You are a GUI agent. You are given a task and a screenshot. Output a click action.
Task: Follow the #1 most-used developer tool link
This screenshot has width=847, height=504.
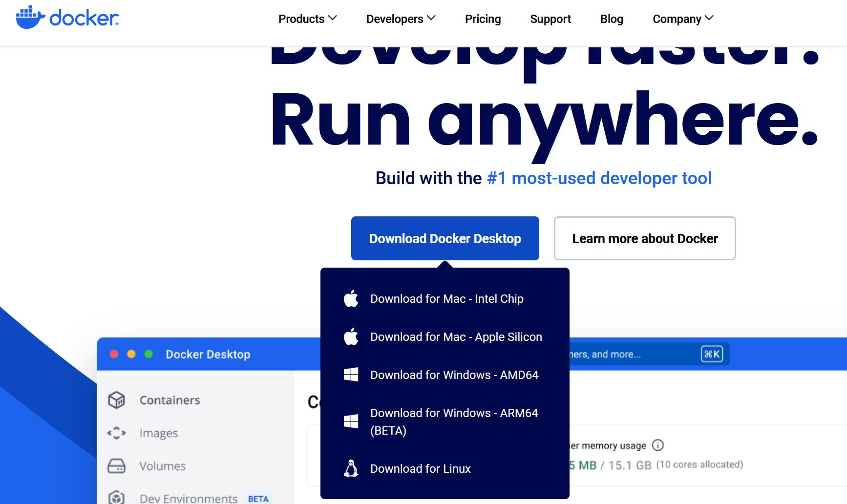(599, 178)
